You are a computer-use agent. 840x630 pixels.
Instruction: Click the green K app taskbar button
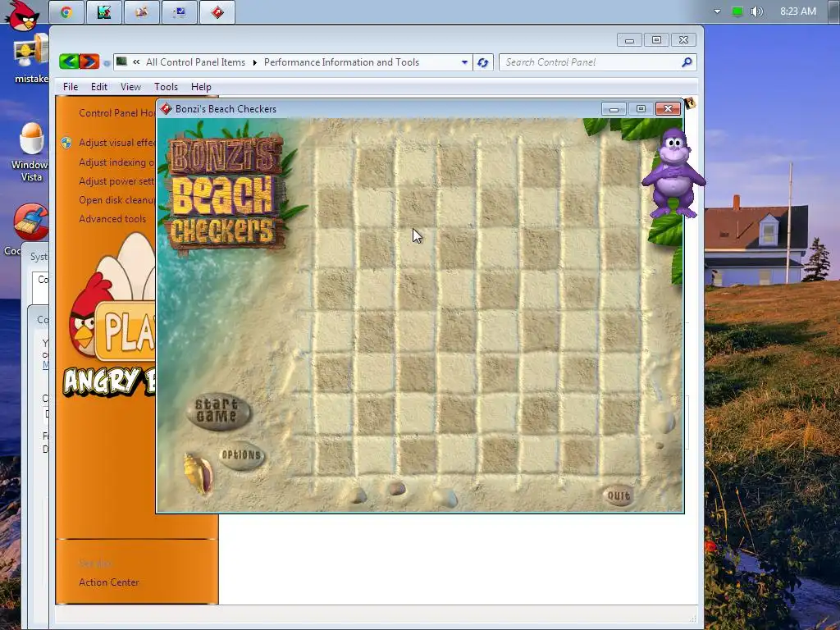[x=104, y=12]
